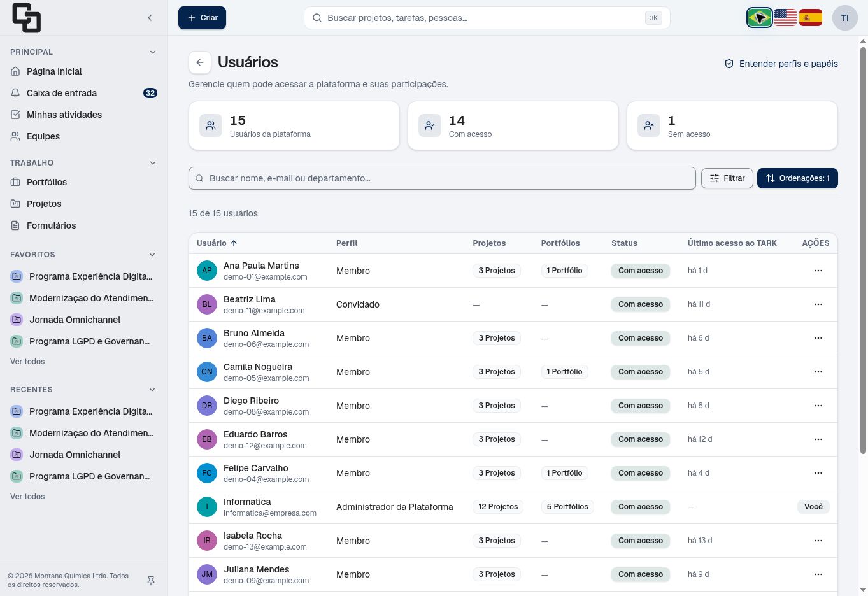Pin the sidebar using the pin icon

151,581
